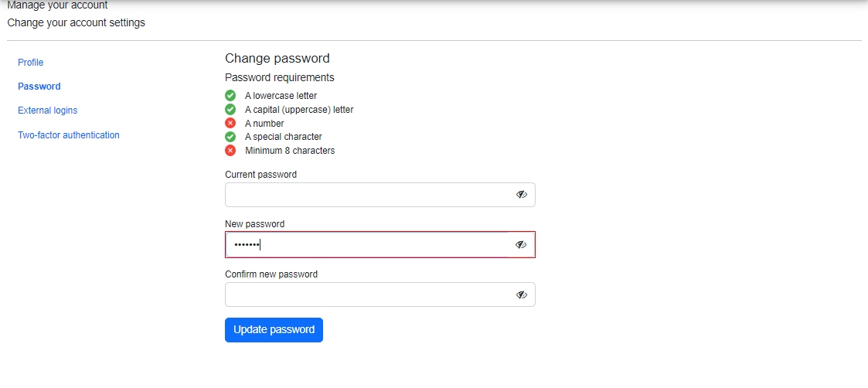Image resolution: width=868 pixels, height=388 pixels.
Task: Click the Password requirements label
Action: (279, 77)
